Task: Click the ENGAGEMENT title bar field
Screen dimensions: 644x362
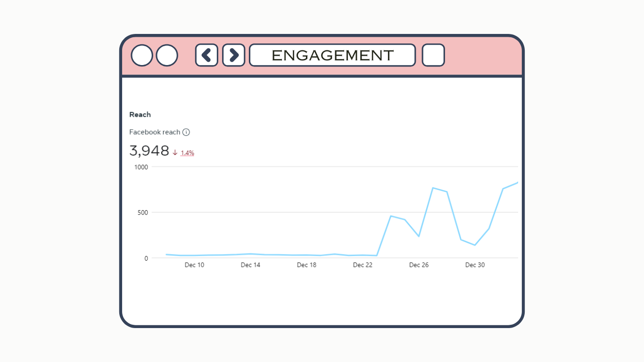Action: [x=332, y=55]
